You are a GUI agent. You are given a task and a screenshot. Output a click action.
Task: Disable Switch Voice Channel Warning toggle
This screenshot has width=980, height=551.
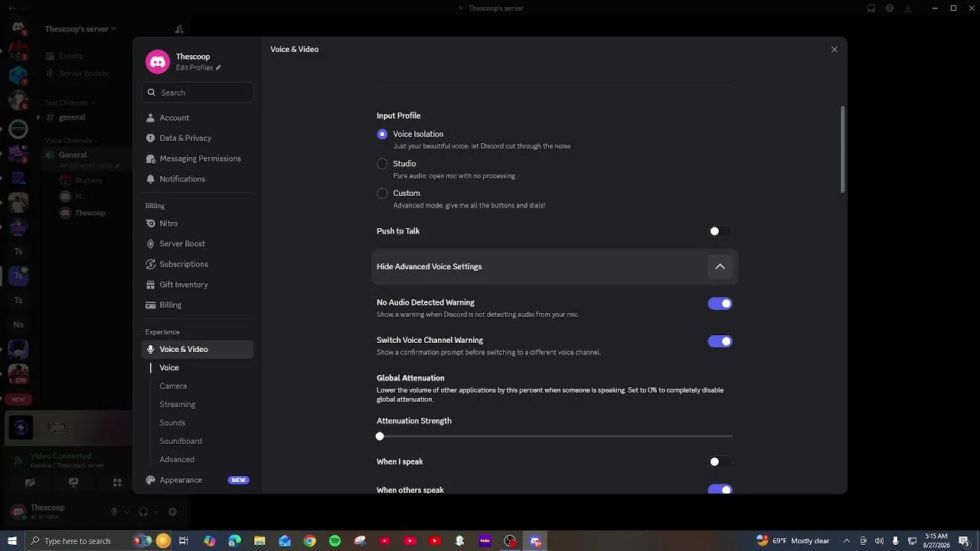[x=720, y=341]
